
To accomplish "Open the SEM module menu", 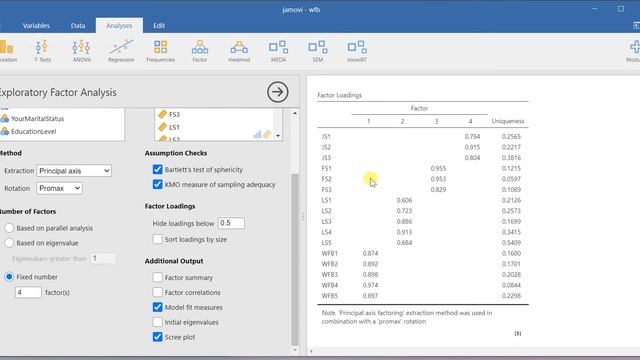I will [318, 51].
